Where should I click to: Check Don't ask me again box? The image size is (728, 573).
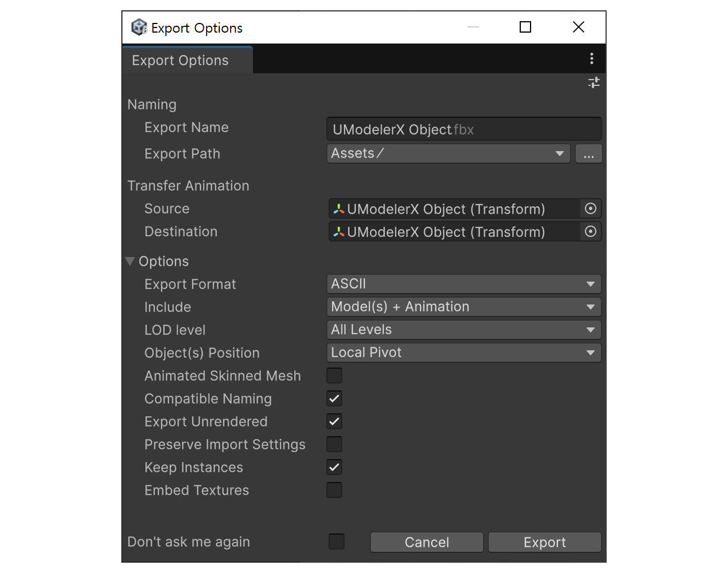tap(337, 542)
